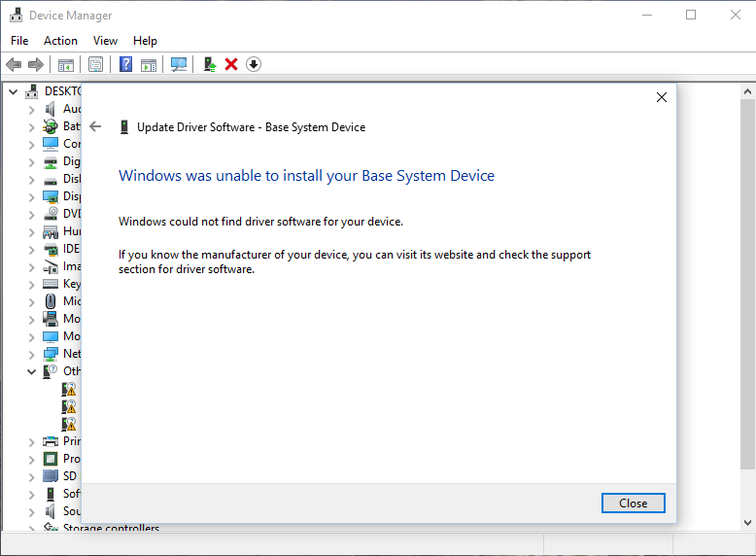Image resolution: width=756 pixels, height=556 pixels.
Task: Select the Network adapters icon
Action: tap(51, 354)
